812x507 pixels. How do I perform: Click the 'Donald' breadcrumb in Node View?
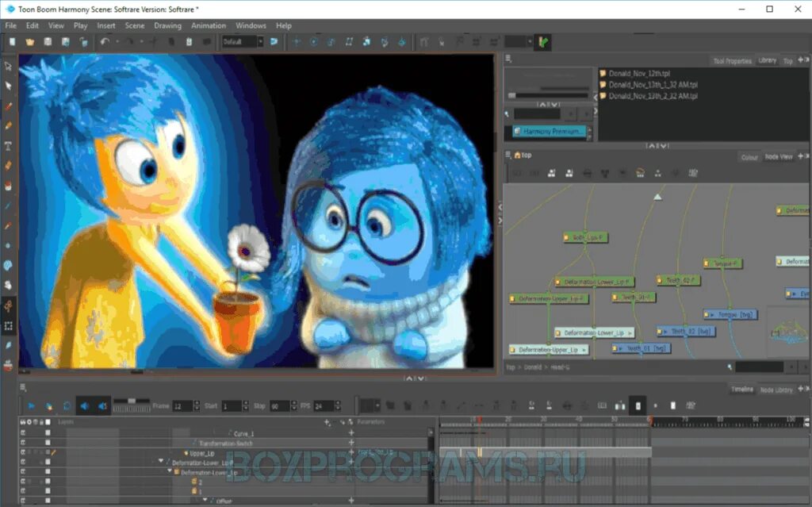532,367
